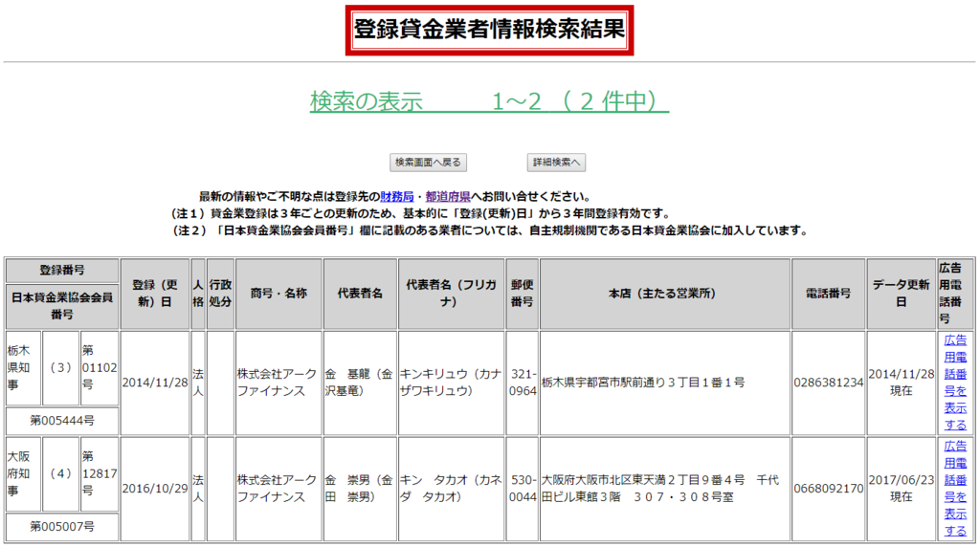Click the 2017/06/23 現在 data update cell
Image resolution: width=980 pixels, height=547 pixels.
(901, 489)
